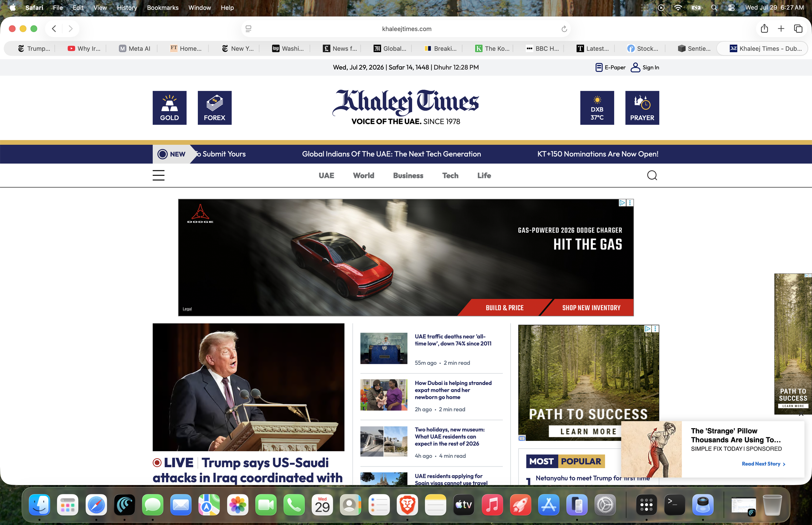
Task: Launch Brave browser from the Dock
Action: tap(407, 505)
